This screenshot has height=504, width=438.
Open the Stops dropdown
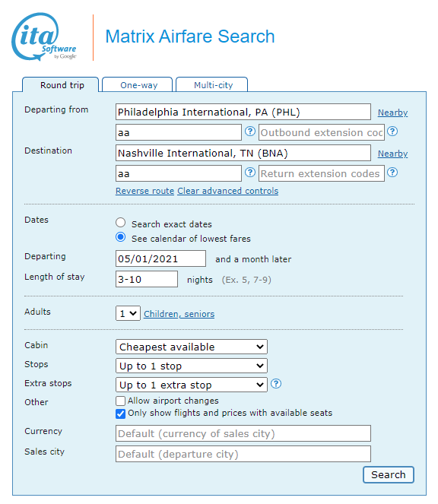(x=192, y=366)
